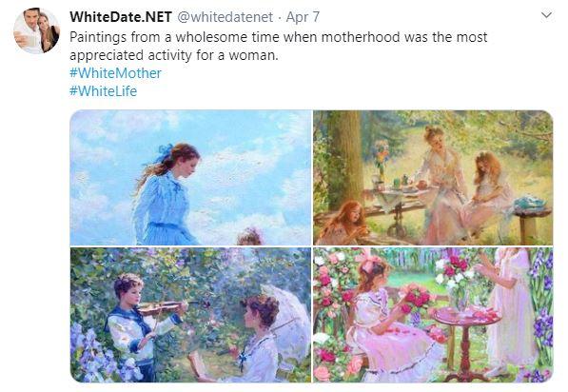Click the vase of red and white flowers
Screen dimensions: 568x392
pos(455,281)
